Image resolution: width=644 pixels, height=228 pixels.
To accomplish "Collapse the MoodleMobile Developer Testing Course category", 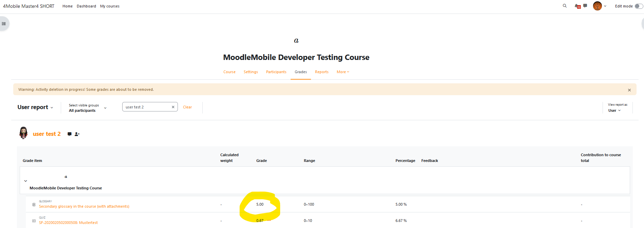I will [25, 181].
